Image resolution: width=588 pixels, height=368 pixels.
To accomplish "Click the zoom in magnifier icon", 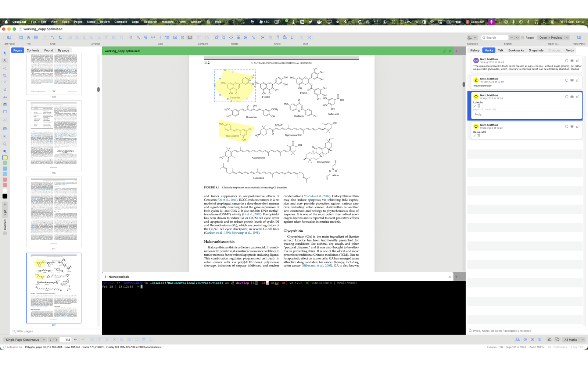I will pos(138,38).
